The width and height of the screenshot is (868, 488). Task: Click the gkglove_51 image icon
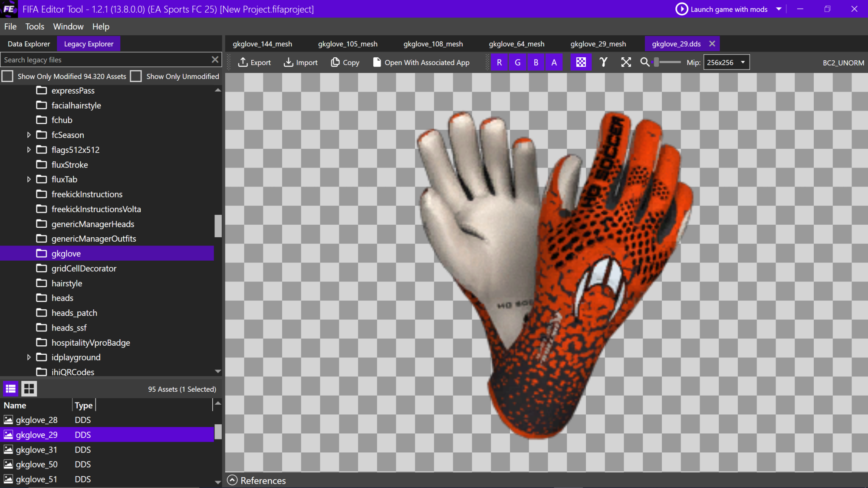[8, 479]
